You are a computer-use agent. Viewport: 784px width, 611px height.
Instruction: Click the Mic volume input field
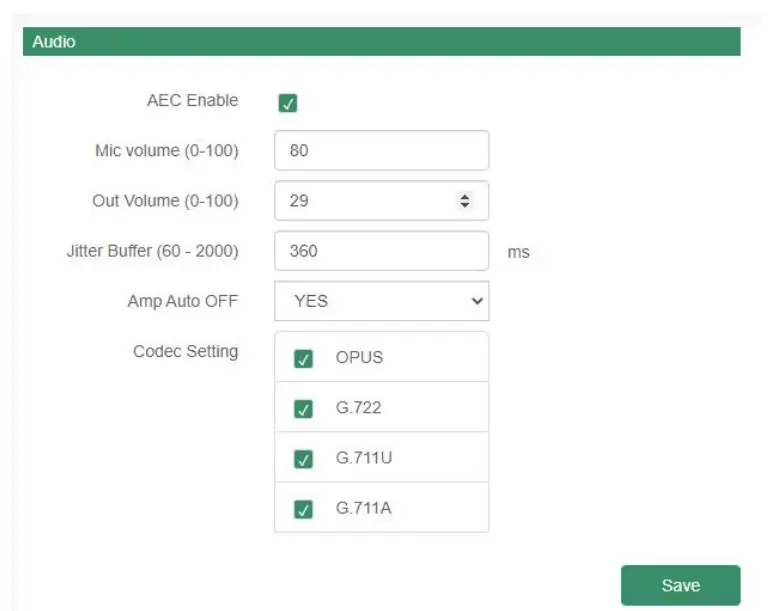coord(381,151)
